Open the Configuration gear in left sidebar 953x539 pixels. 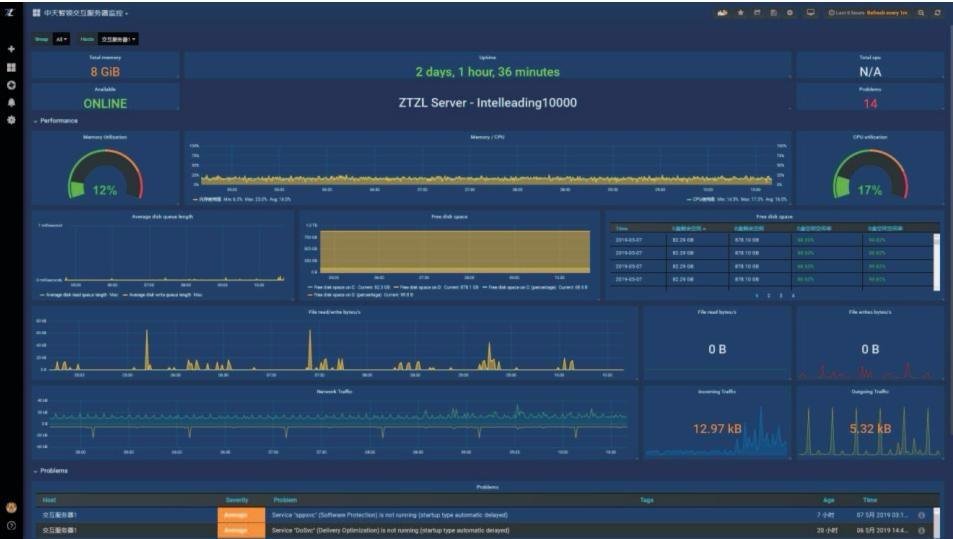click(11, 119)
